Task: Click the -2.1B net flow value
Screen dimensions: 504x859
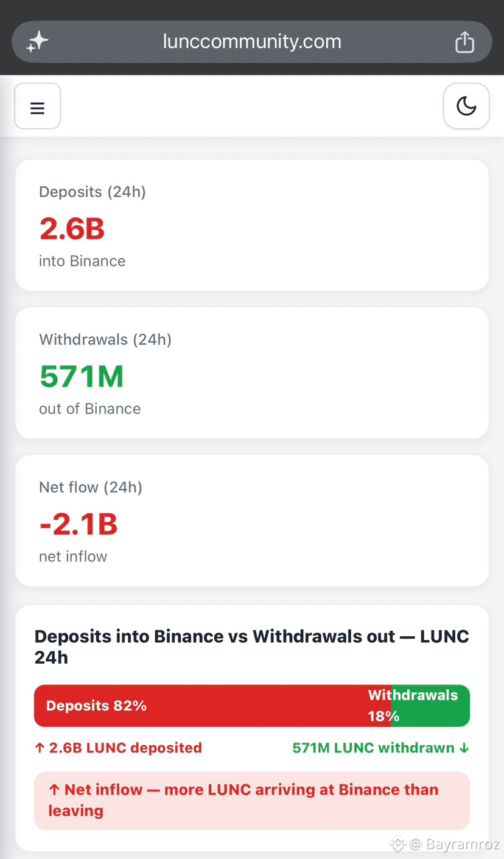Action: click(78, 524)
